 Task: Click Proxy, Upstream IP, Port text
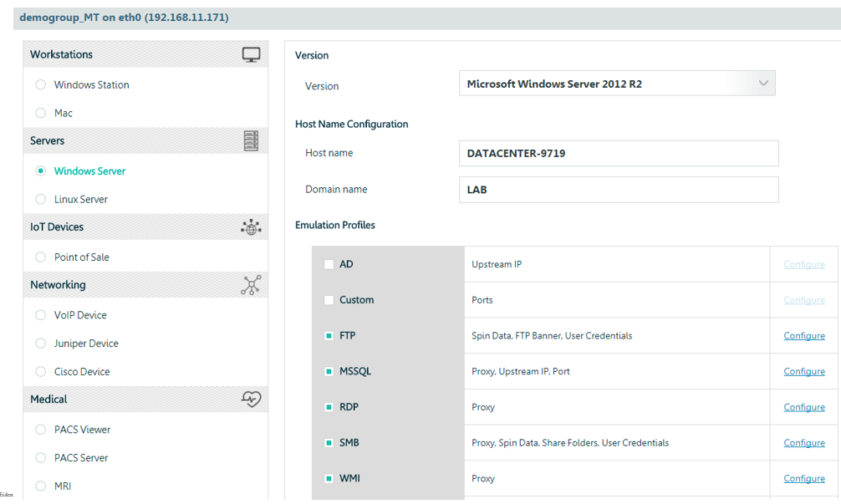coord(521,372)
